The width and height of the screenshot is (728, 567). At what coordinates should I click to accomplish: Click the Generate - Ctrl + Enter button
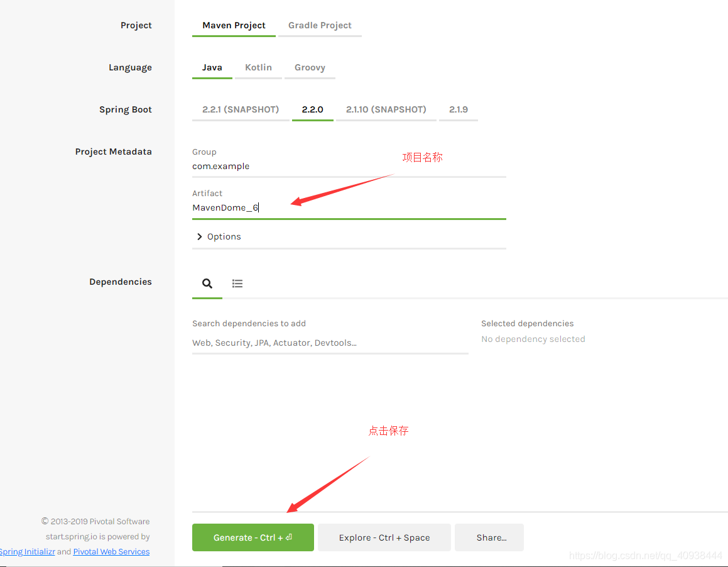coord(253,537)
